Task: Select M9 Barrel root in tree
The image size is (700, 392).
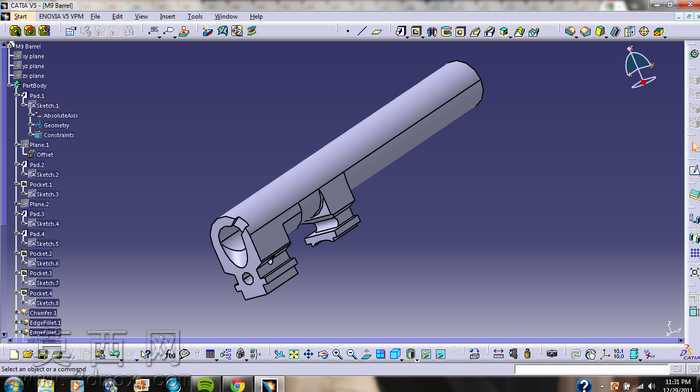Action: pyautogui.click(x=28, y=46)
